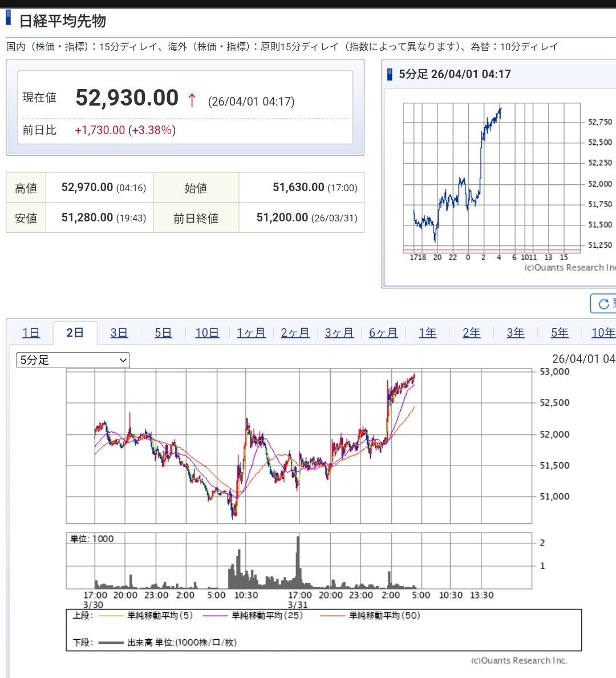Switch to the 3日 chart tab

coord(119,333)
